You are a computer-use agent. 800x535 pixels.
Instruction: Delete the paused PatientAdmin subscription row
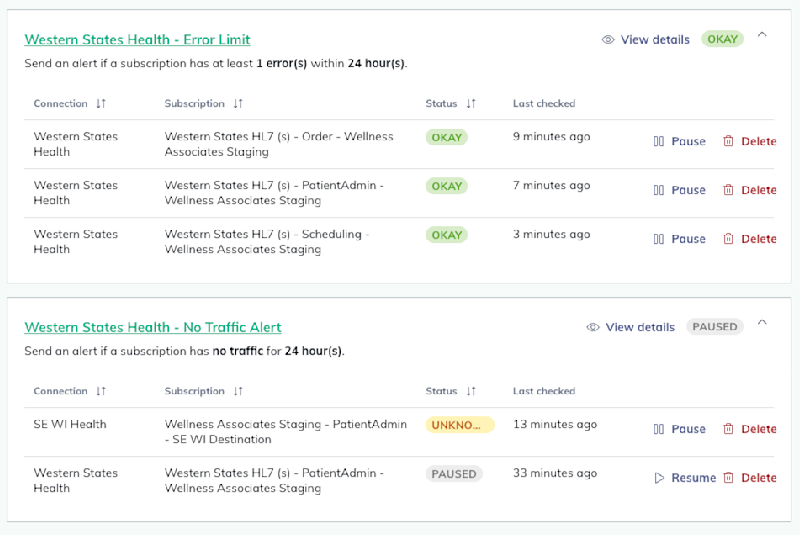[750, 478]
